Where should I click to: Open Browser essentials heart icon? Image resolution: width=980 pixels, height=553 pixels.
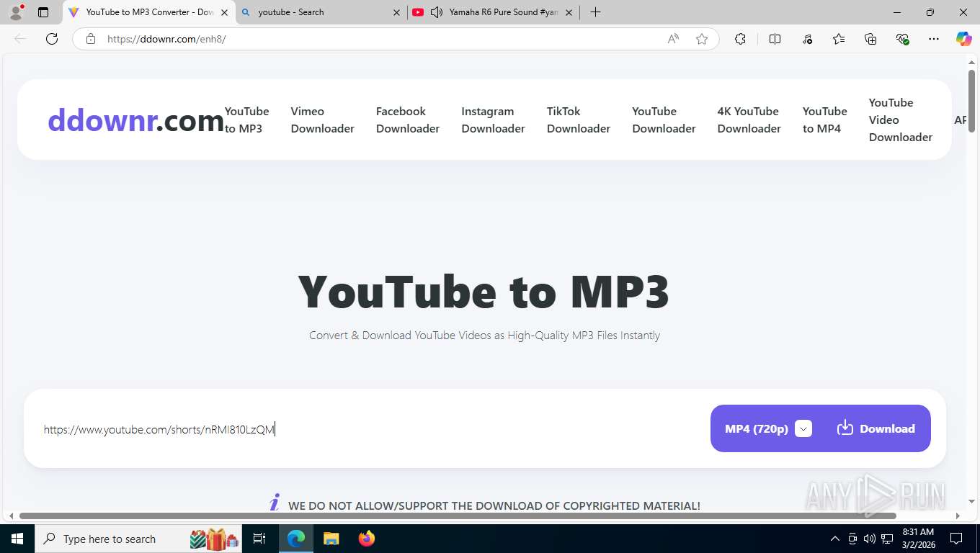click(x=902, y=39)
